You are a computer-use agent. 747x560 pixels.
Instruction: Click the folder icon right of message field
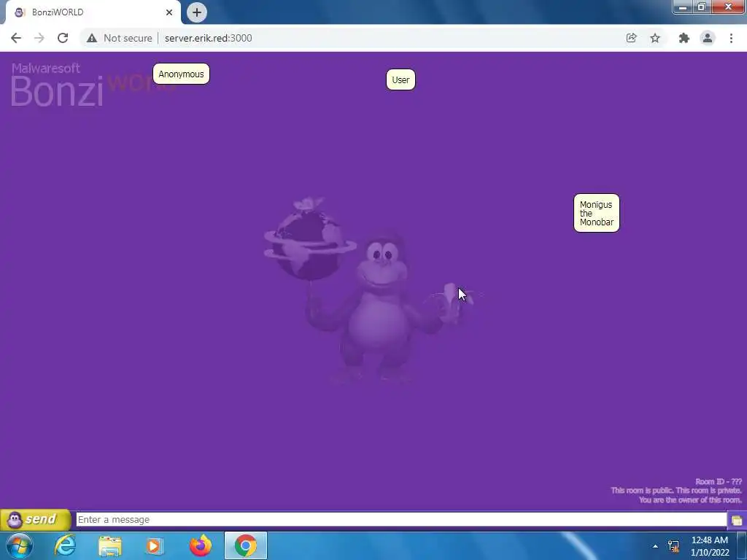[737, 519]
